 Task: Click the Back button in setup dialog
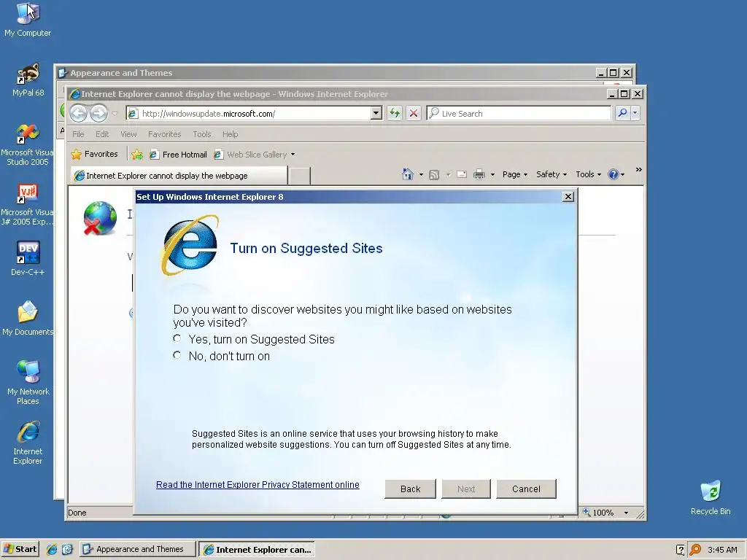coord(410,489)
